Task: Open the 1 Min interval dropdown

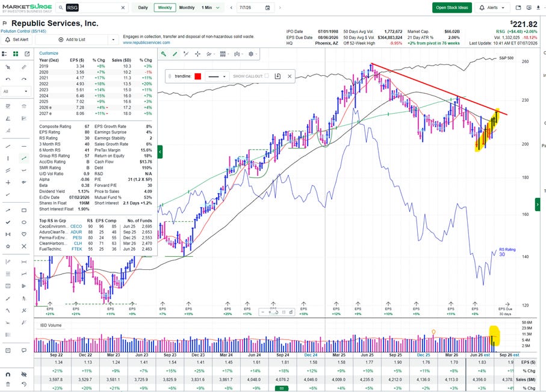Action: coord(211,8)
